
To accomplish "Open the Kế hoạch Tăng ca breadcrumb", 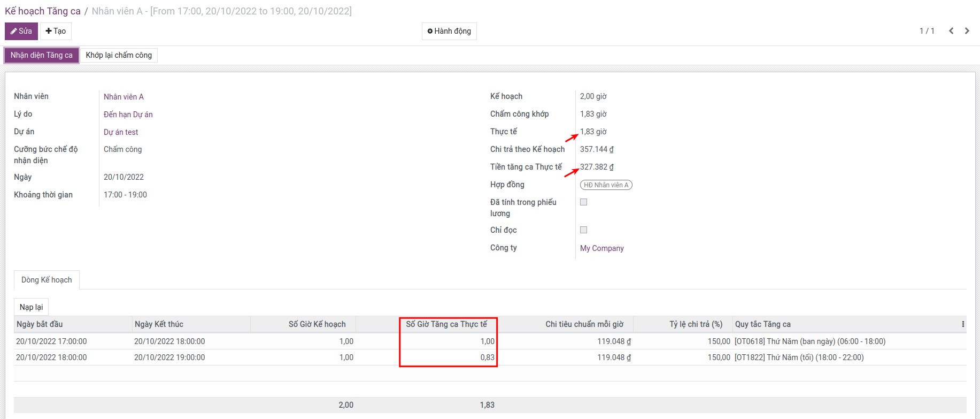I will (x=43, y=11).
